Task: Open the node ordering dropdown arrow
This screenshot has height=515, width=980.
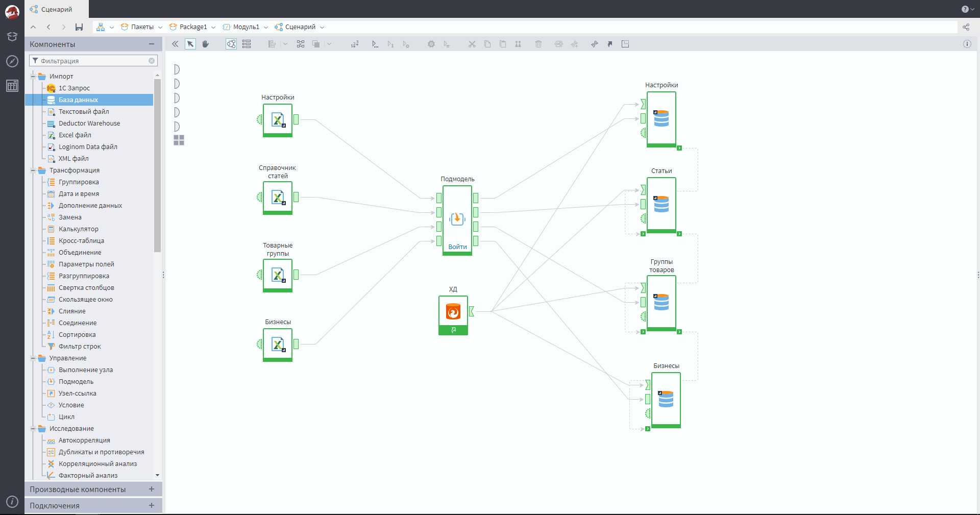Action: 329,44
